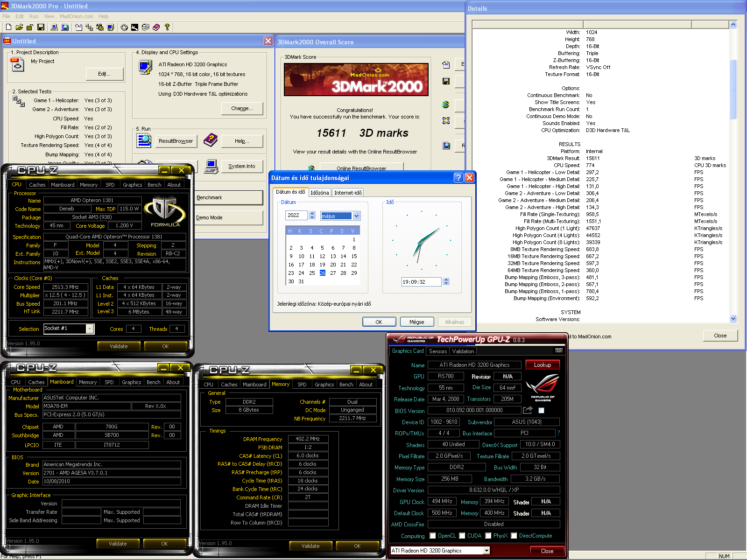Click the Details scrollbar up arrow
This screenshot has height=560, width=747.
[733, 25]
